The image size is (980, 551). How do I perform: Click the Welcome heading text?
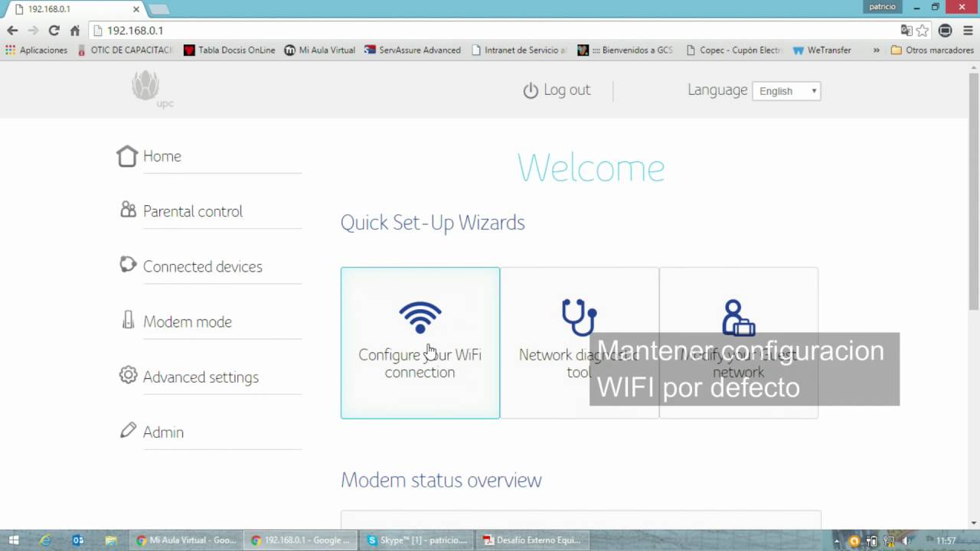(x=591, y=168)
